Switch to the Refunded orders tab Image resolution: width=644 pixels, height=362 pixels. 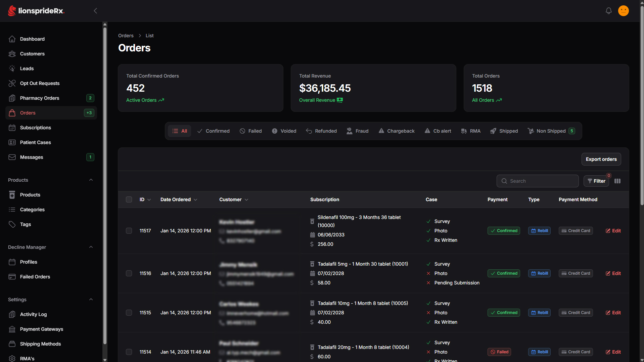click(x=321, y=131)
